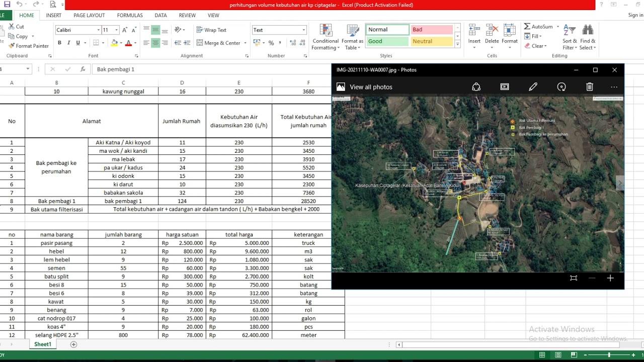The image size is (644, 362).
Task: Zoom in on the photo with plus
Action: (610, 278)
